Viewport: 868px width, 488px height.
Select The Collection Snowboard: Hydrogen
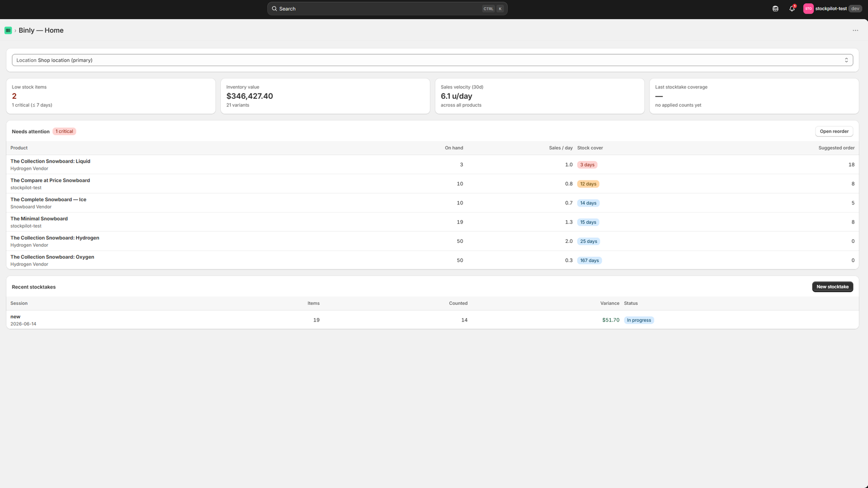pos(432,241)
